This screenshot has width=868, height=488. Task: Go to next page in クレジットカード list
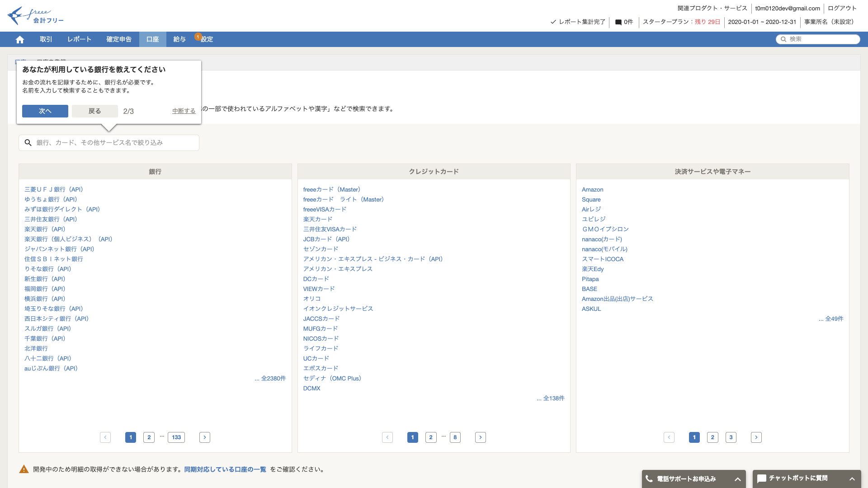point(481,437)
